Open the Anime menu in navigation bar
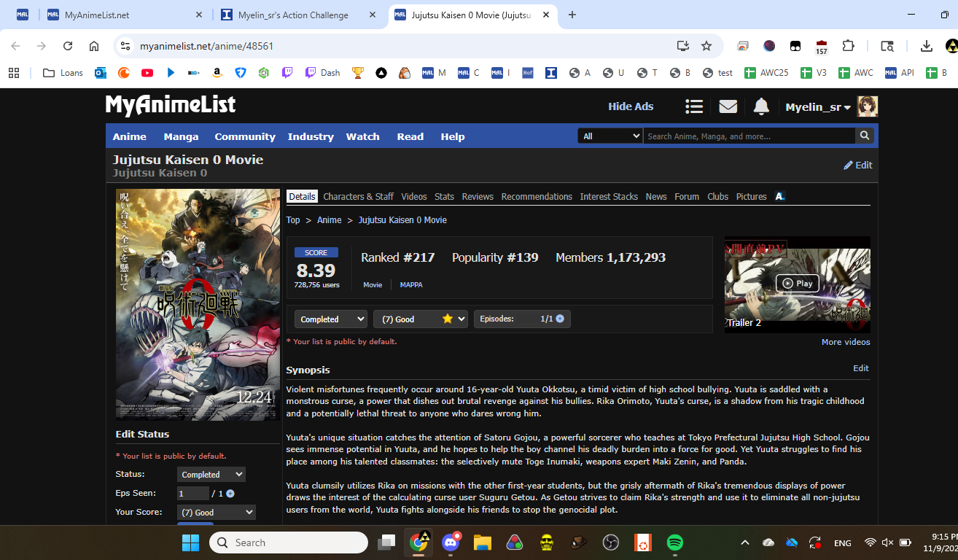The height and width of the screenshot is (560, 958). [x=130, y=136]
